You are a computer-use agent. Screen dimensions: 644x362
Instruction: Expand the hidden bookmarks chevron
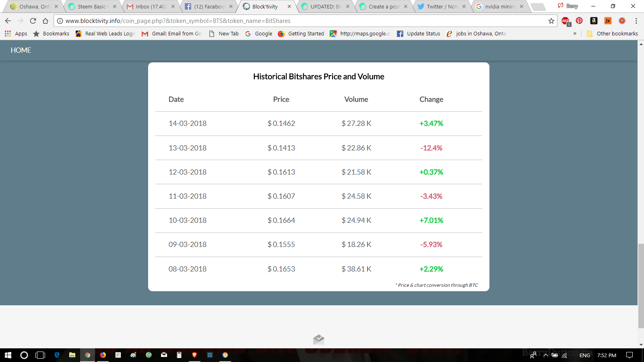[x=575, y=33]
